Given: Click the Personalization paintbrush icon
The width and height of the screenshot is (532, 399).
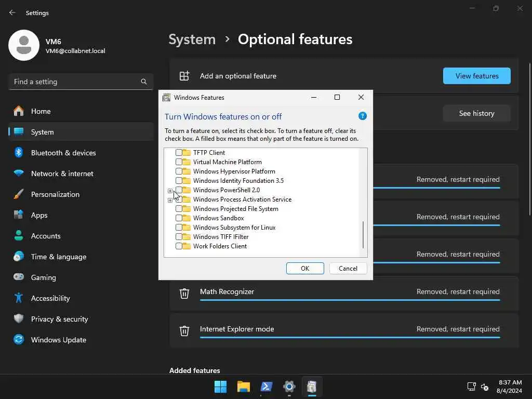Looking at the screenshot, I should point(19,194).
